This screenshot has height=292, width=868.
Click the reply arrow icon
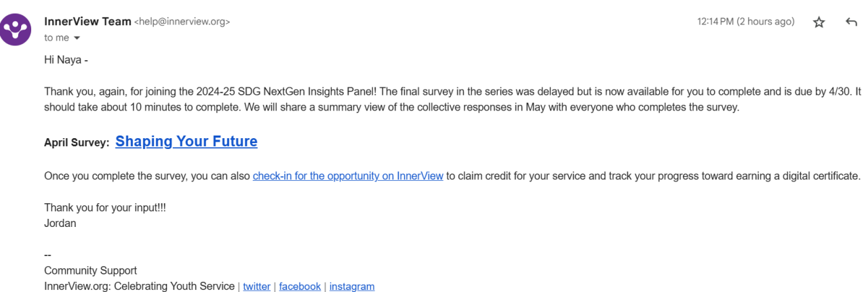852,22
